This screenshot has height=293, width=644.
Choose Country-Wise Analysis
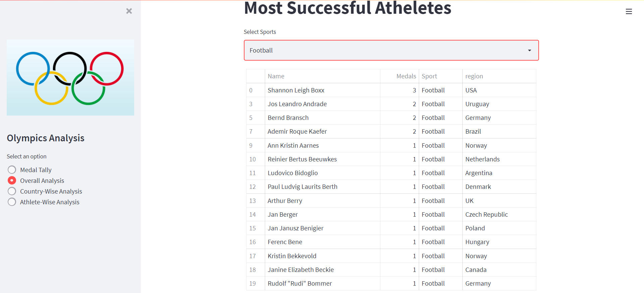tap(12, 191)
